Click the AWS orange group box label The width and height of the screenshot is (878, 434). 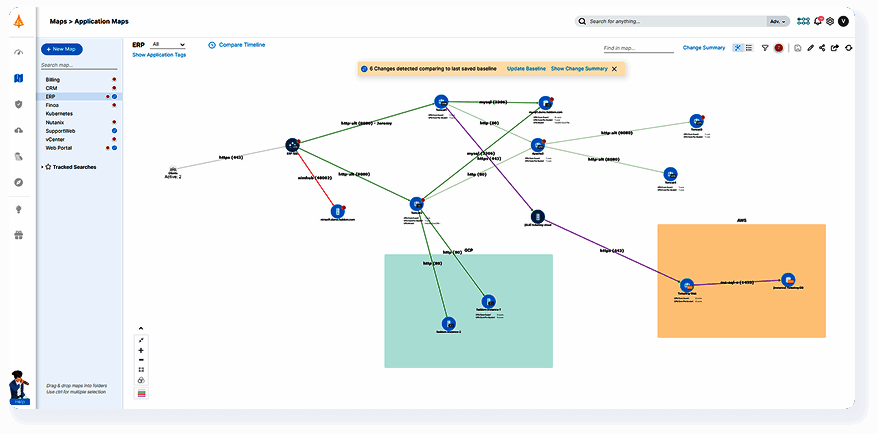(x=741, y=221)
